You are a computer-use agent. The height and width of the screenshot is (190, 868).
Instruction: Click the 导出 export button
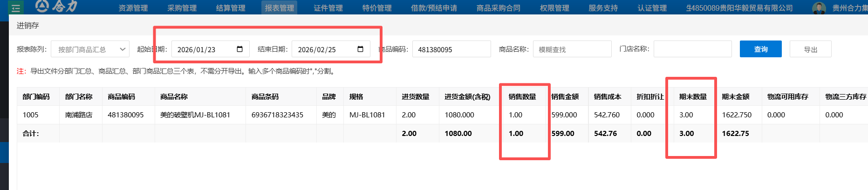click(810, 49)
